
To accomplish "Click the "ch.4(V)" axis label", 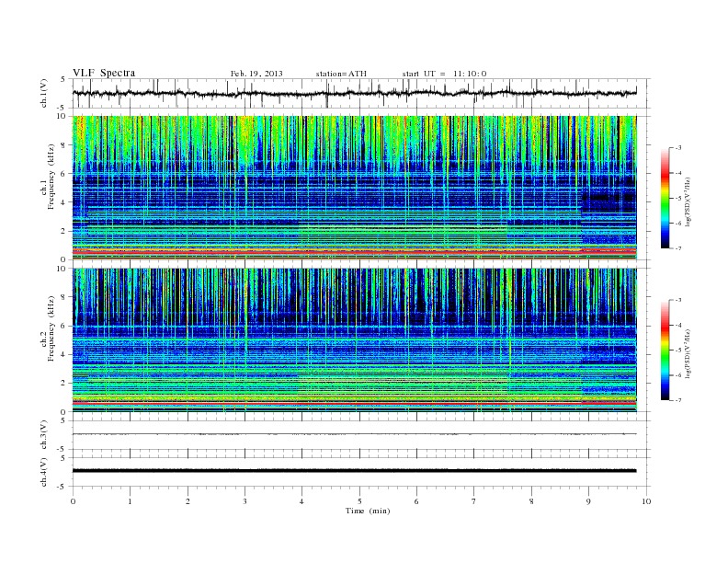I will coord(44,472).
